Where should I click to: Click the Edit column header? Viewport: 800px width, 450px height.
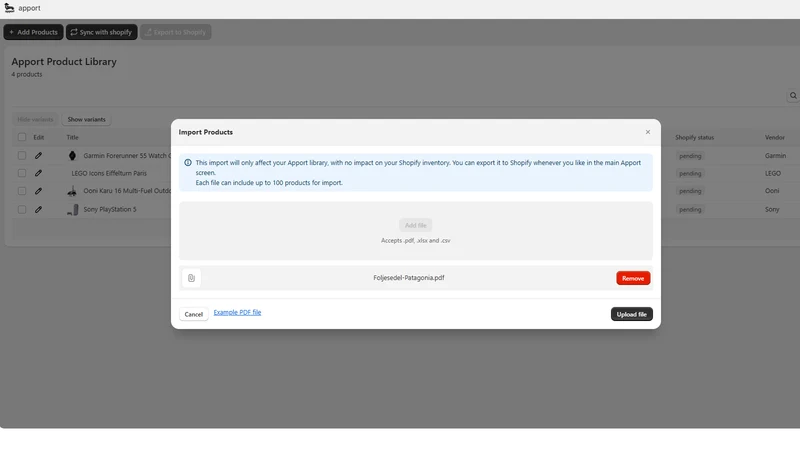click(x=39, y=137)
